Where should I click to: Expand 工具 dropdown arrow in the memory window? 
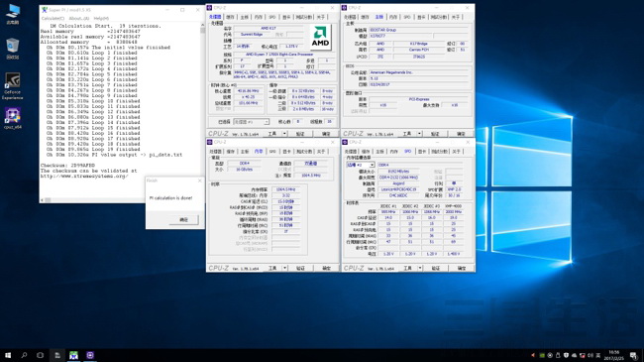[x=284, y=268]
